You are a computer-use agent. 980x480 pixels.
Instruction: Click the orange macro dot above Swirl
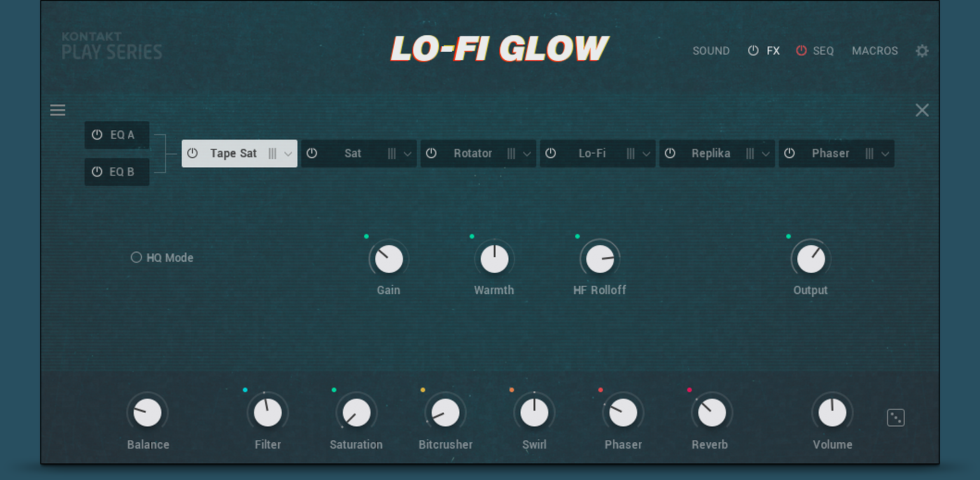tap(512, 390)
